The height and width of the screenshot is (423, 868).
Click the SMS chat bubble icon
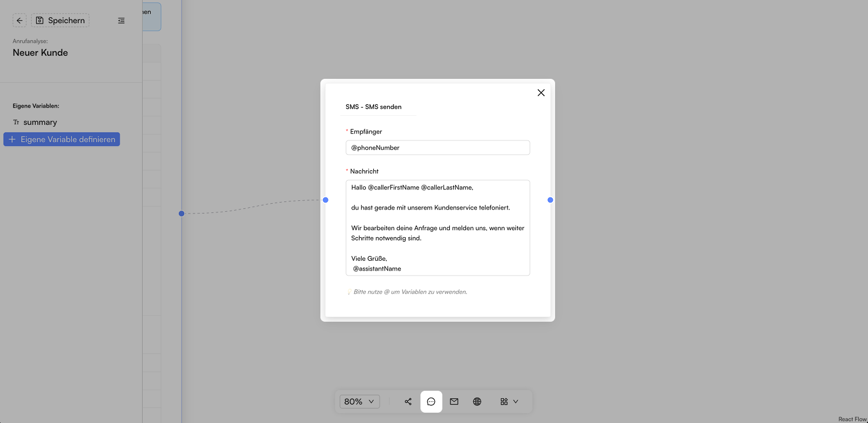point(431,402)
